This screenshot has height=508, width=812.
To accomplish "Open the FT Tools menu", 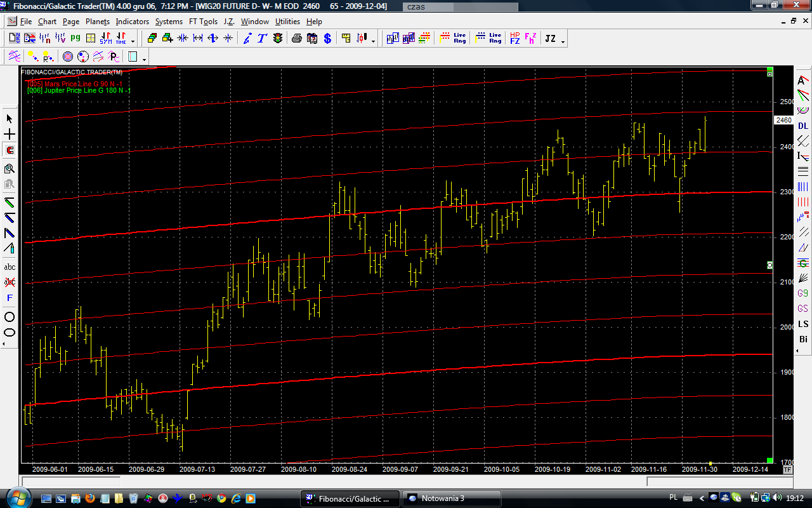I will click(203, 22).
